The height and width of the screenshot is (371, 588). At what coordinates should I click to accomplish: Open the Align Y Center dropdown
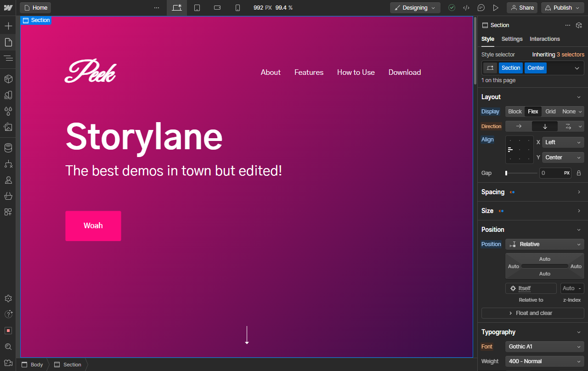pos(563,157)
